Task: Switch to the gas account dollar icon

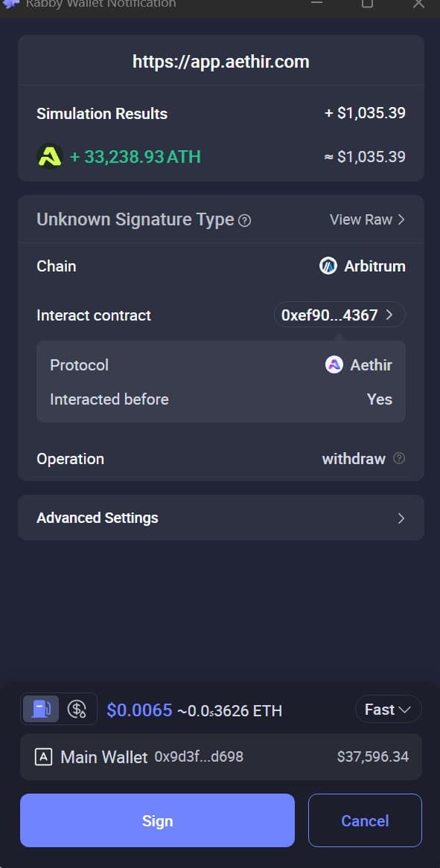Action: [77, 709]
